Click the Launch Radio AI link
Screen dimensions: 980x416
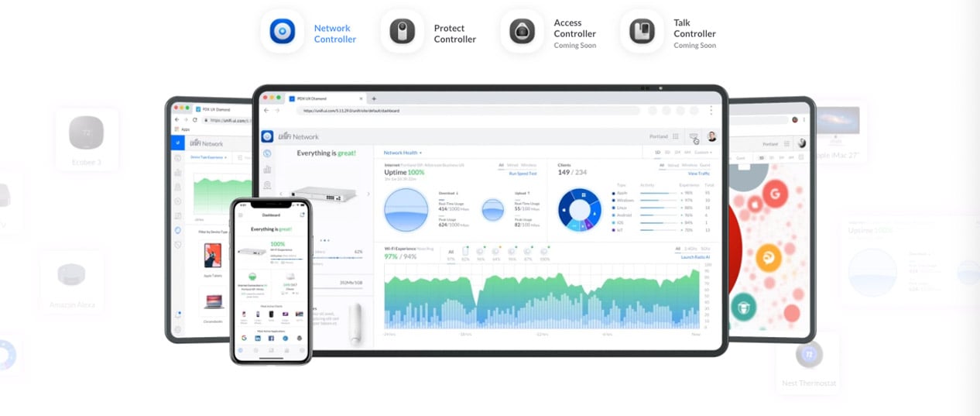[x=696, y=256]
